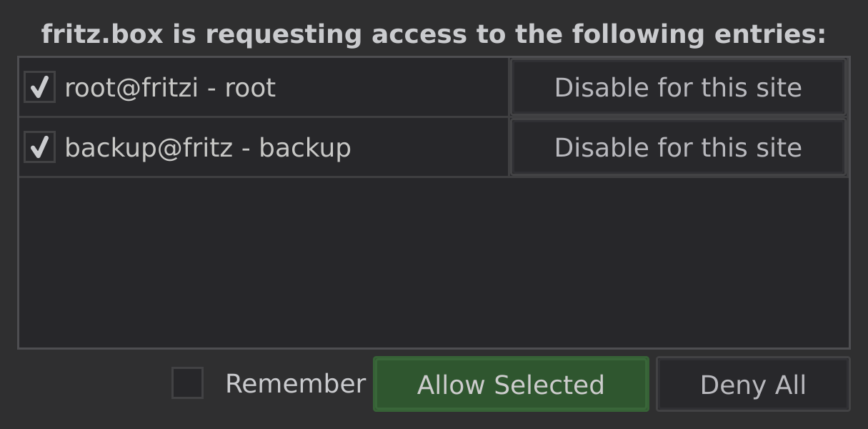Uncheck the backup@fritz - backup entry checkbox

point(39,147)
